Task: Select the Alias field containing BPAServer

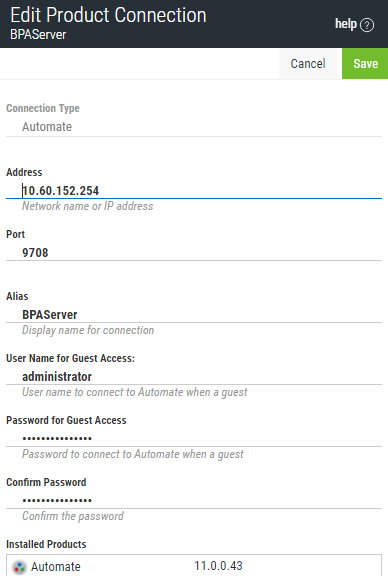Action: pyautogui.click(x=194, y=315)
